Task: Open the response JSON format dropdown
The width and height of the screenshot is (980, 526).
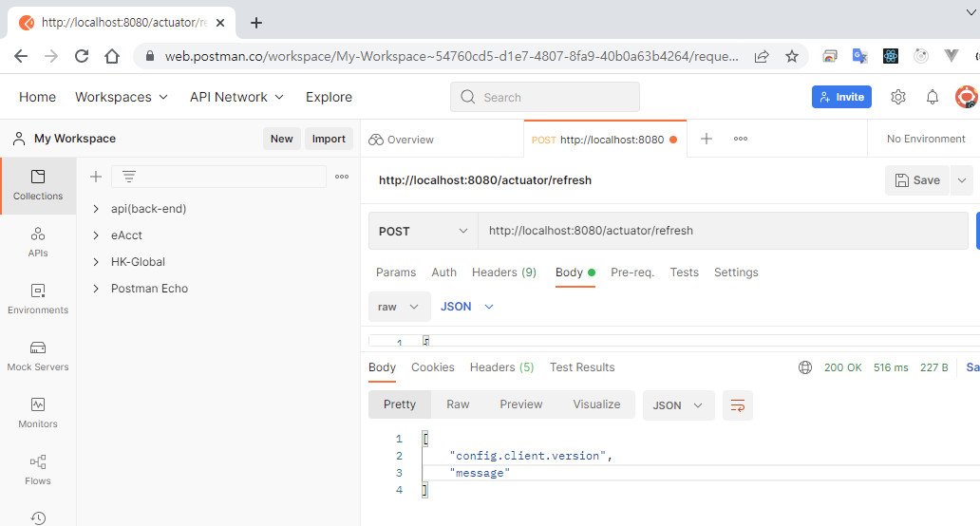Action: (678, 405)
